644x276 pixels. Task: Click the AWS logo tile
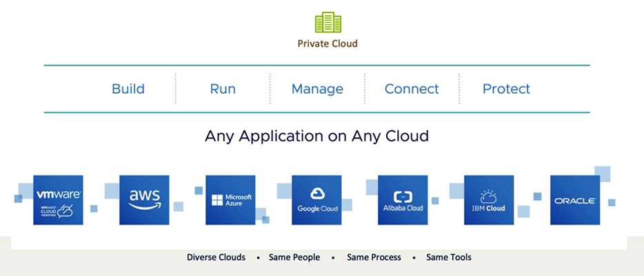pos(144,200)
